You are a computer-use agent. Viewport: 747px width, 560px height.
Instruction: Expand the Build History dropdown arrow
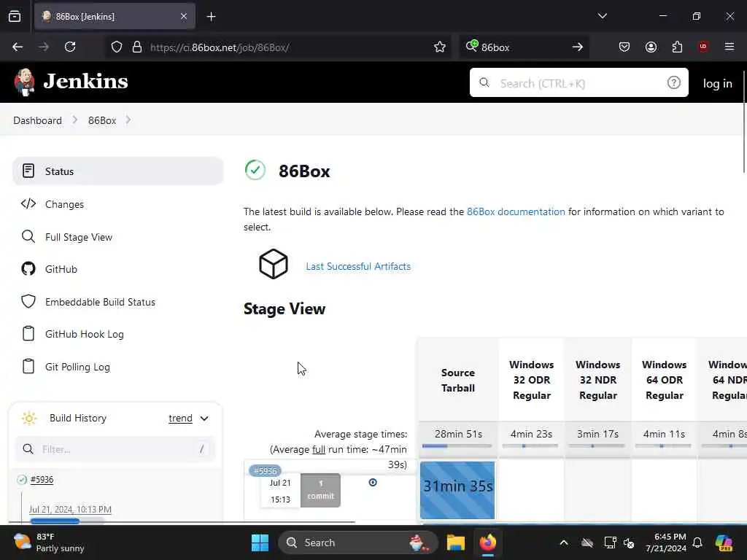tap(204, 419)
